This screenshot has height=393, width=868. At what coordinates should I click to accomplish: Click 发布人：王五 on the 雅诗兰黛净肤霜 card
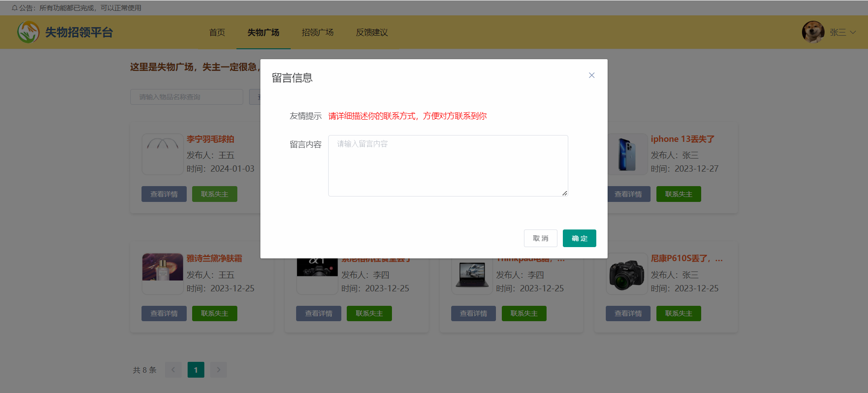click(x=211, y=275)
